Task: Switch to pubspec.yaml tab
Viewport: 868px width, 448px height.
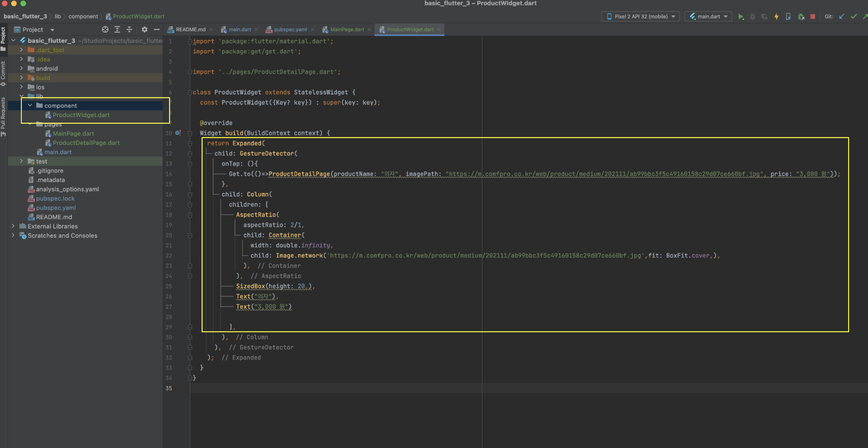Action: [x=290, y=29]
